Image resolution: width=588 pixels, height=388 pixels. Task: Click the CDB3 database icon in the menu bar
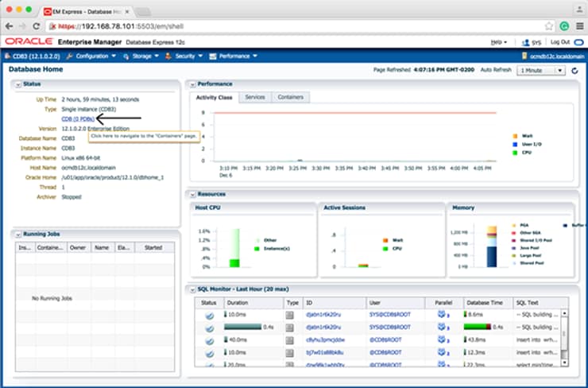[7, 56]
